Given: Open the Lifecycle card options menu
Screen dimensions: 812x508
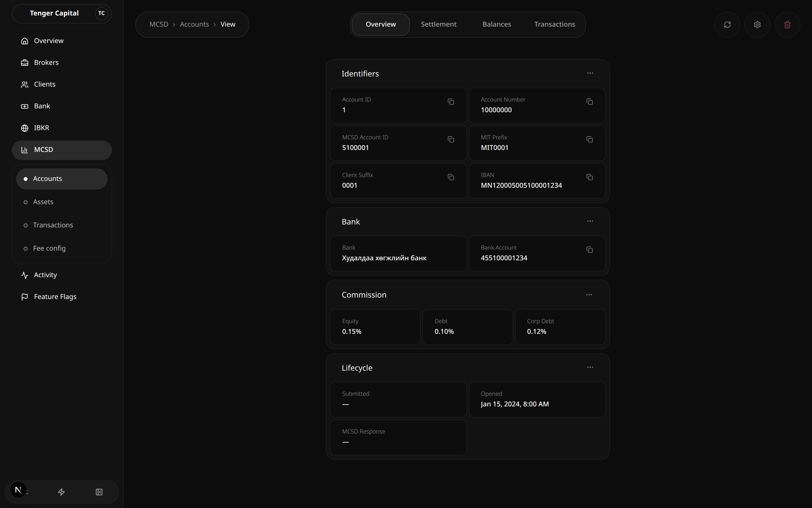Looking at the screenshot, I should pos(590,367).
